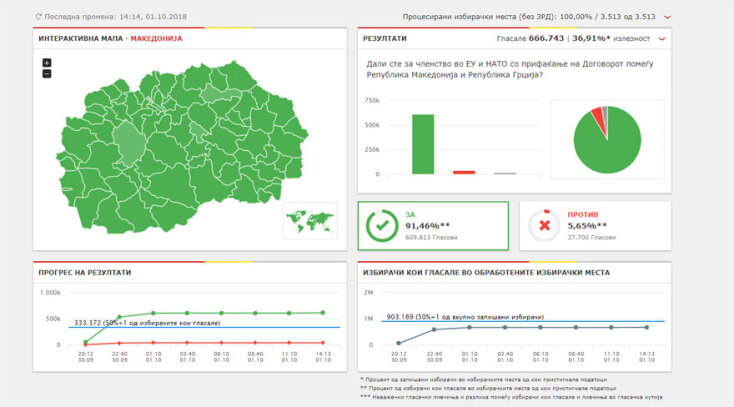Click the last 14:13 point on voters chart
Viewport: 734px width, 407px height.
[x=647, y=327]
